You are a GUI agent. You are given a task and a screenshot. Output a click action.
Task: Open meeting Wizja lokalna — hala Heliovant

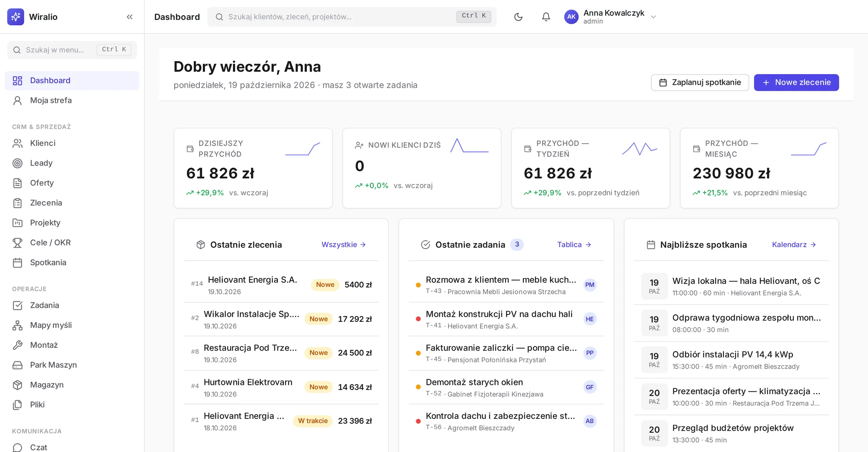click(x=731, y=286)
